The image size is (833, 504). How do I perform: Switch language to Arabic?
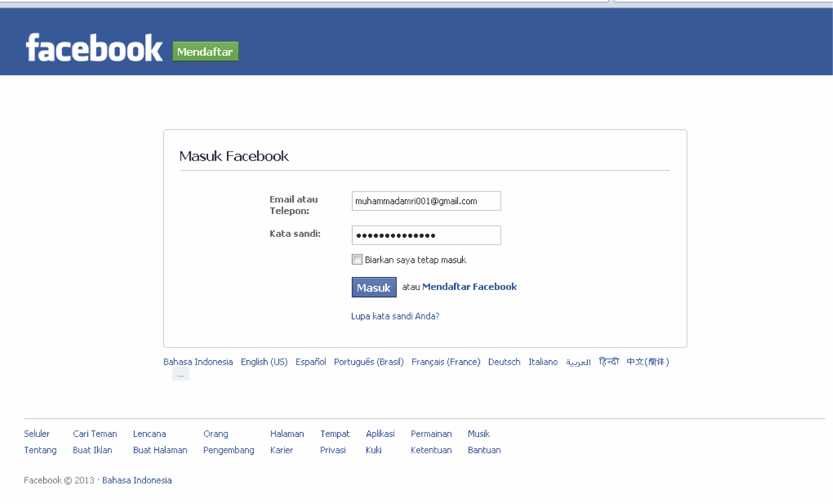[578, 362]
